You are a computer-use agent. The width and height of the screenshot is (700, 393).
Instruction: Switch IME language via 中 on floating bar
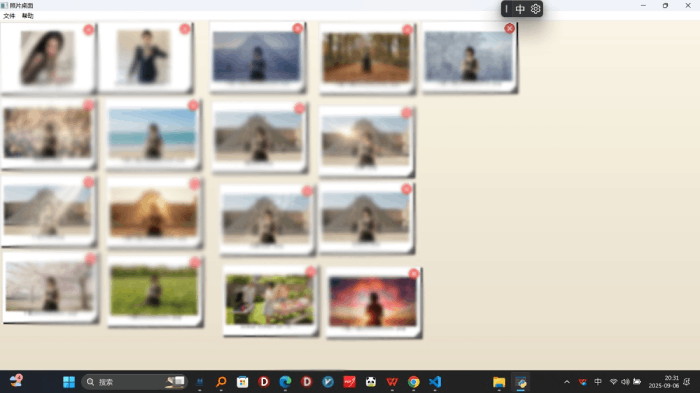click(x=520, y=9)
